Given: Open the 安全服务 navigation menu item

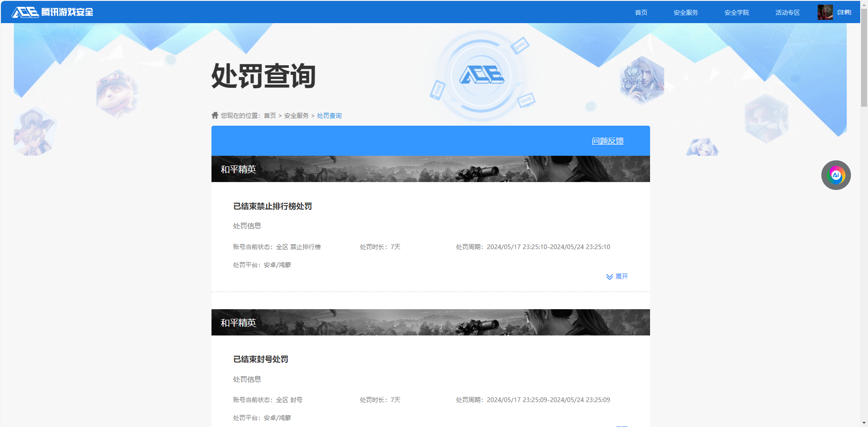Looking at the screenshot, I should pos(686,12).
